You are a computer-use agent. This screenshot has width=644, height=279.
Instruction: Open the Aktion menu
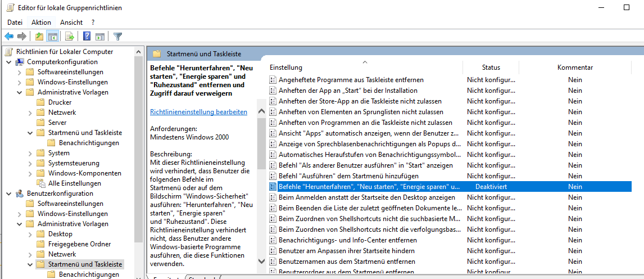41,22
